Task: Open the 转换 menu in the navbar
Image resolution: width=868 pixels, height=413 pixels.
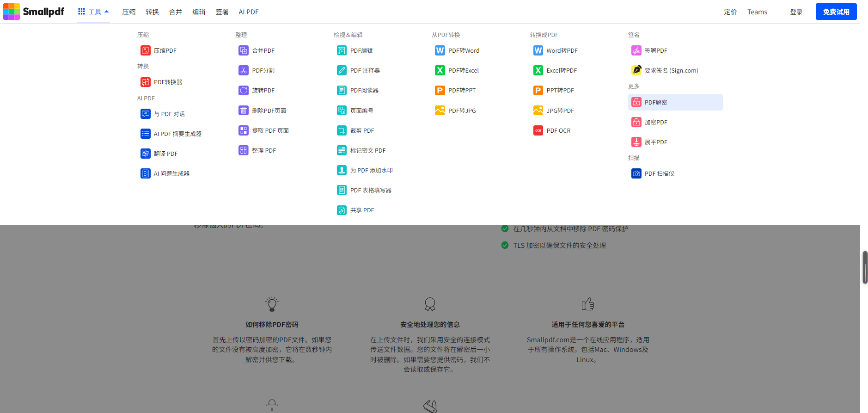Action: pos(152,12)
